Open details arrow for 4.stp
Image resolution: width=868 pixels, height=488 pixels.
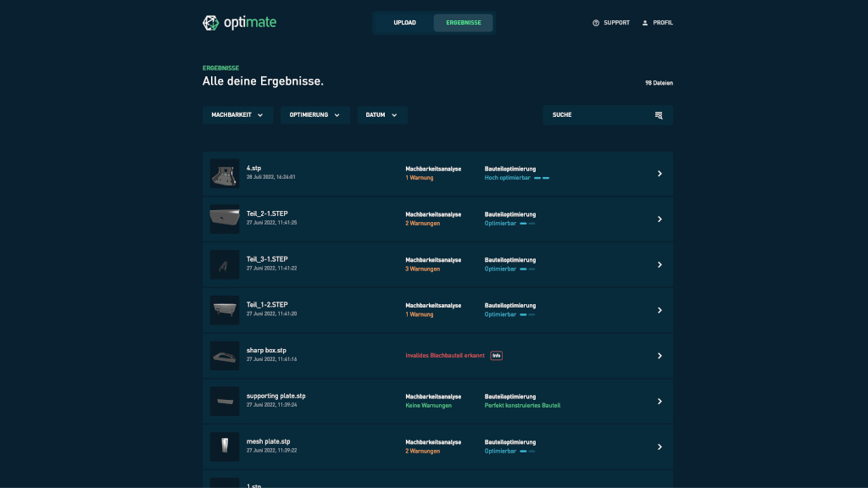click(x=659, y=174)
